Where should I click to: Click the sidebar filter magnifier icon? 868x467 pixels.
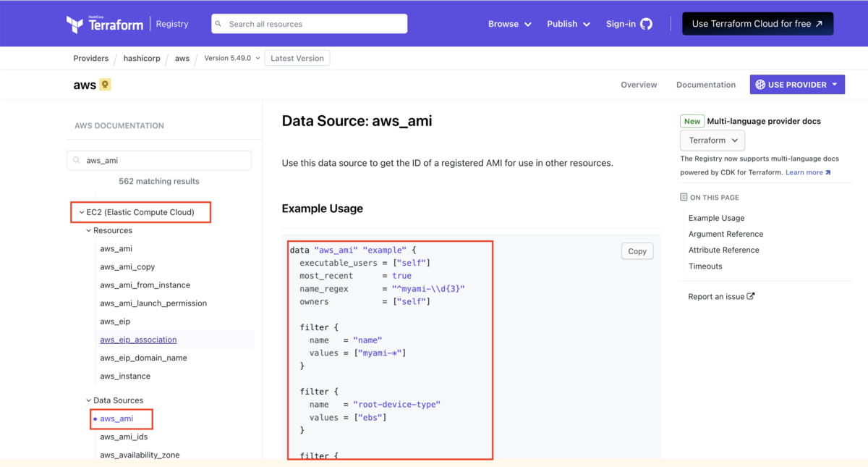(77, 161)
